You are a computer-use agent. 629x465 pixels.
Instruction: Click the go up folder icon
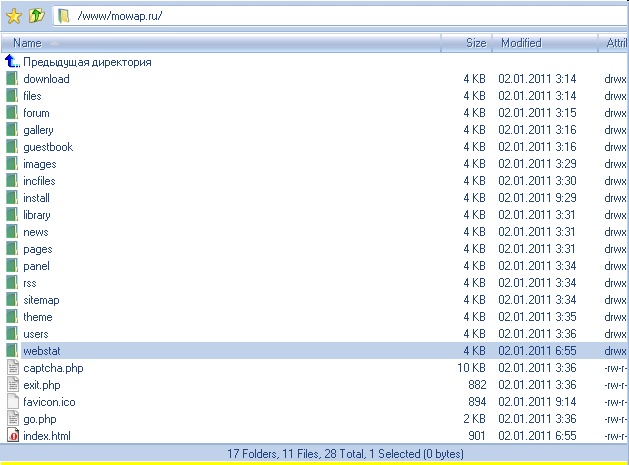[37, 16]
